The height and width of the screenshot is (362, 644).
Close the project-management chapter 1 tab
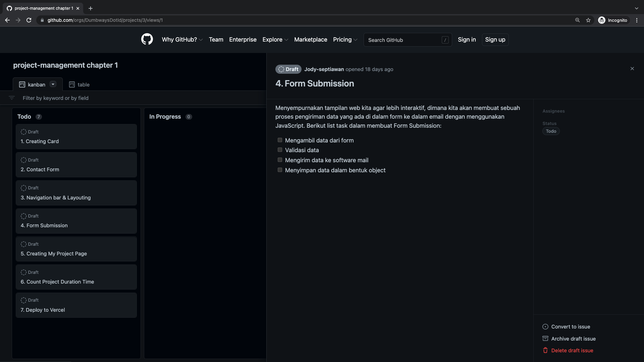[x=78, y=8]
